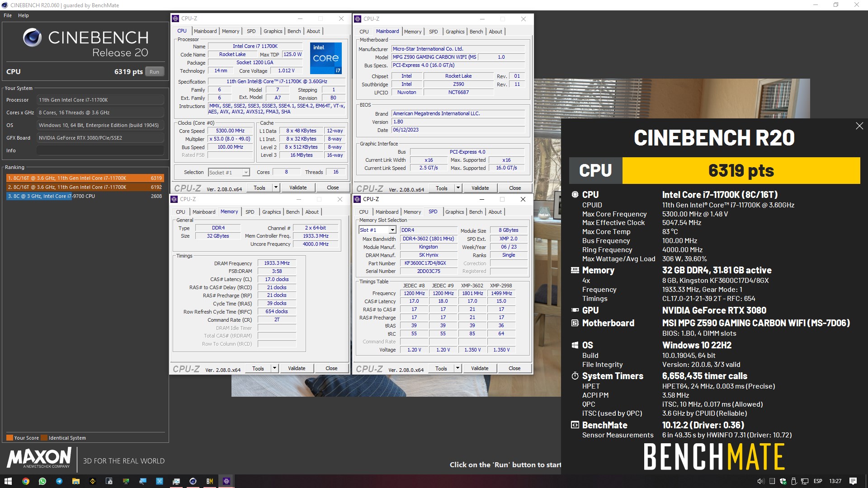Select About tab in CPU-Z Memory window
Screen dimensions: 868x488
click(312, 212)
